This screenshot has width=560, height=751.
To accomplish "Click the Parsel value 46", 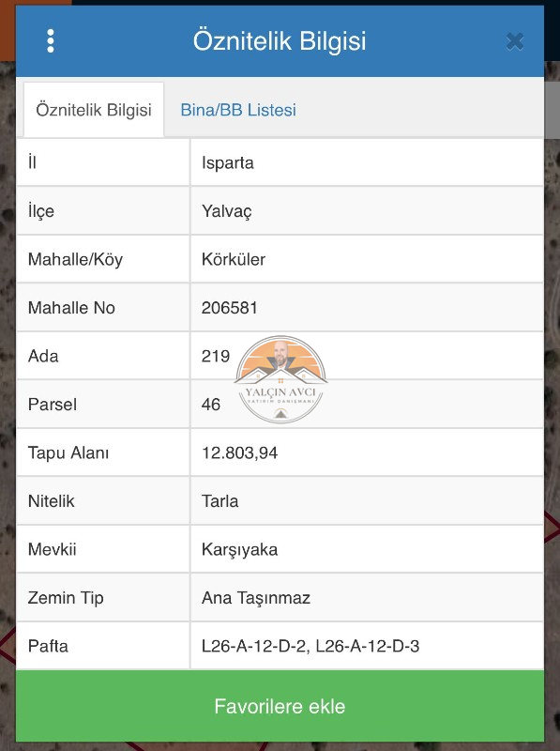I will click(211, 405).
